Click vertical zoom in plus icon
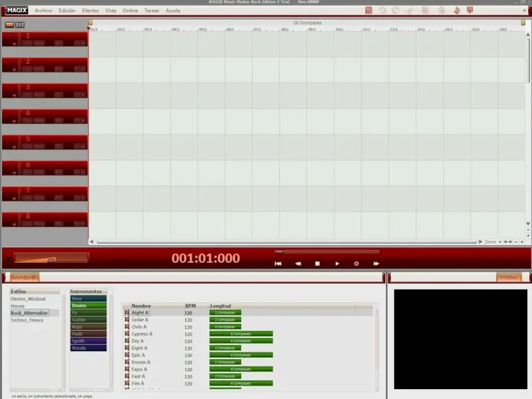This screenshot has height=399, width=532. [528, 235]
